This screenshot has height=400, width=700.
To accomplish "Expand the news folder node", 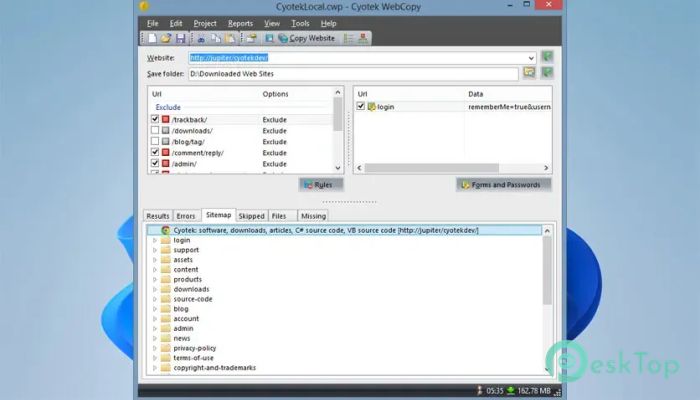I will [155, 338].
